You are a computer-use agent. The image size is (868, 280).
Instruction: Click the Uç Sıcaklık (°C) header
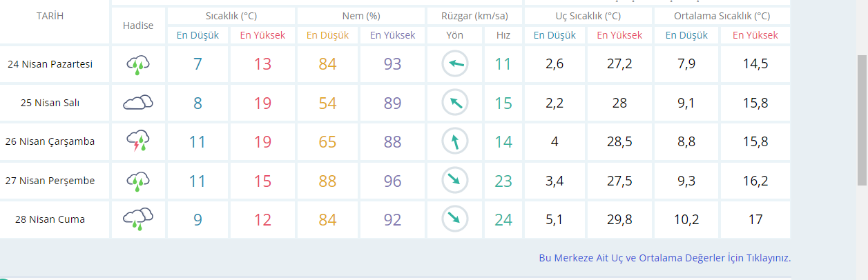588,16
